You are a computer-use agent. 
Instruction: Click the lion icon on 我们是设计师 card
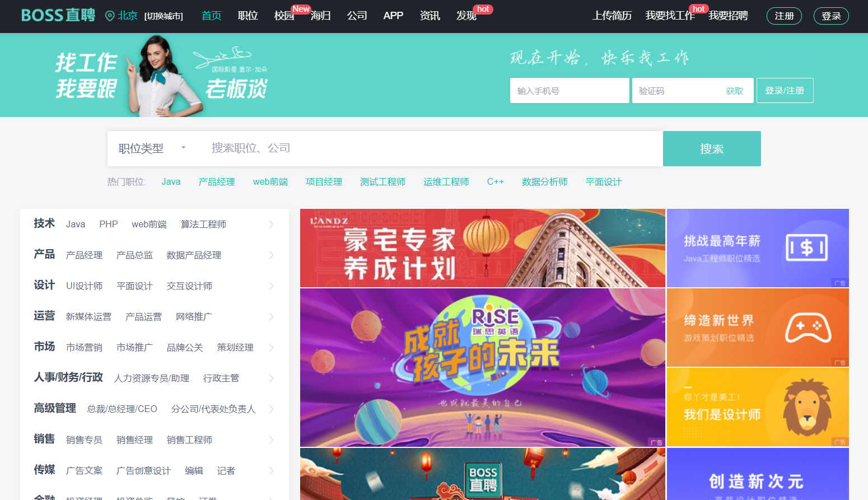807,407
